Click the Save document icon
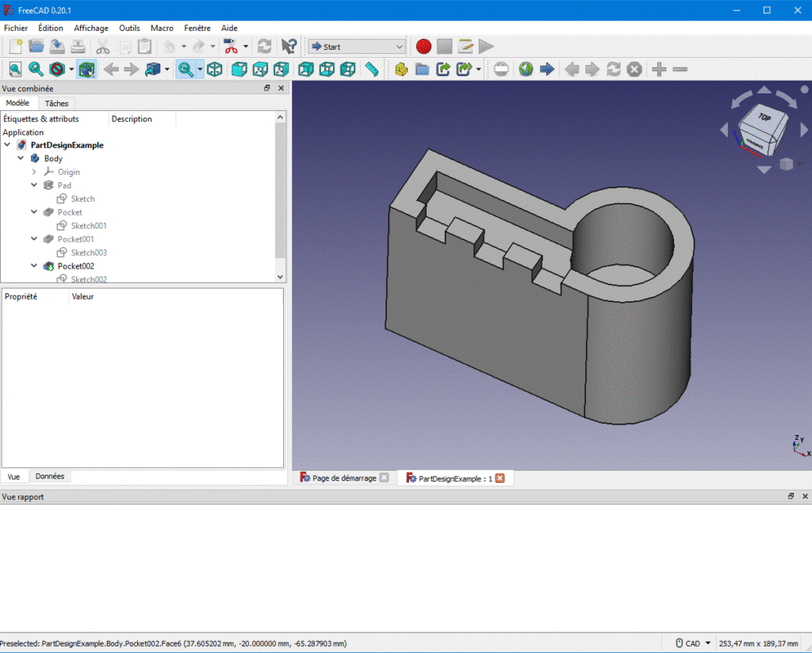This screenshot has height=653, width=812. pos(57,47)
